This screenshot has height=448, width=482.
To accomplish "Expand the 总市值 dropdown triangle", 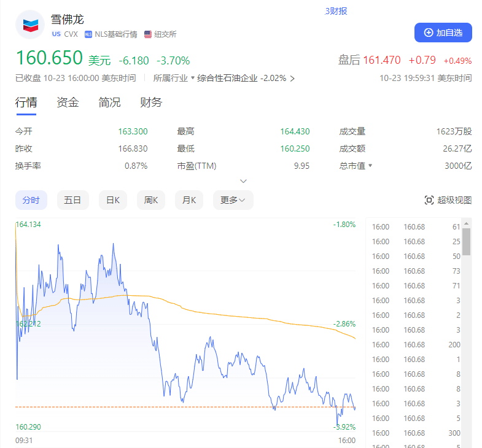I will [370, 165].
